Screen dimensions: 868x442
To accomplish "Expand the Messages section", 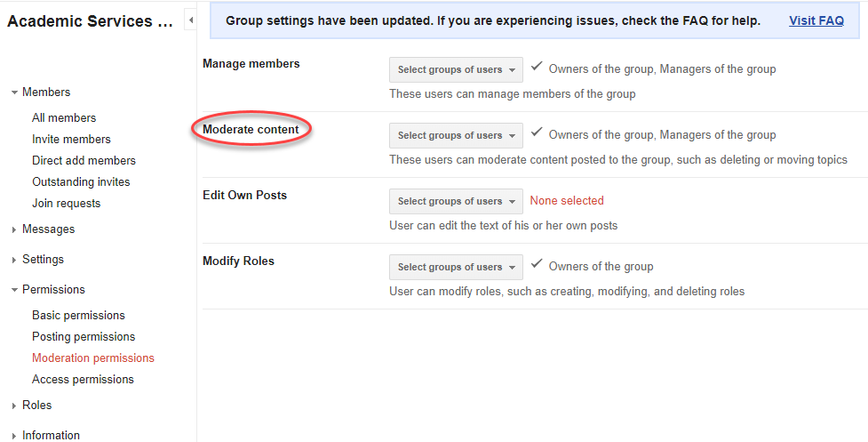I will (x=14, y=229).
